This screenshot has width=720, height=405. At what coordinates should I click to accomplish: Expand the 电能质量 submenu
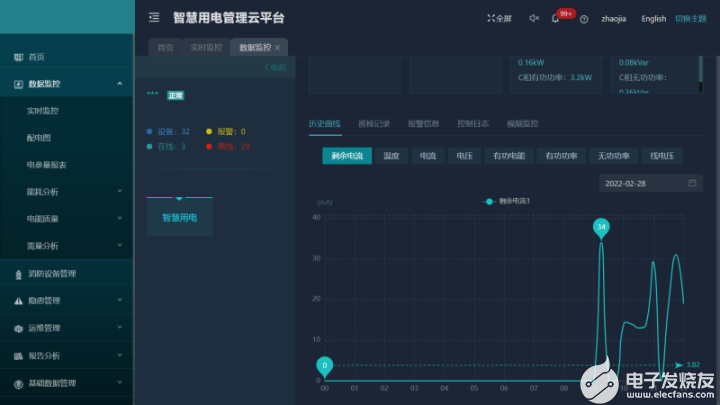click(x=67, y=219)
